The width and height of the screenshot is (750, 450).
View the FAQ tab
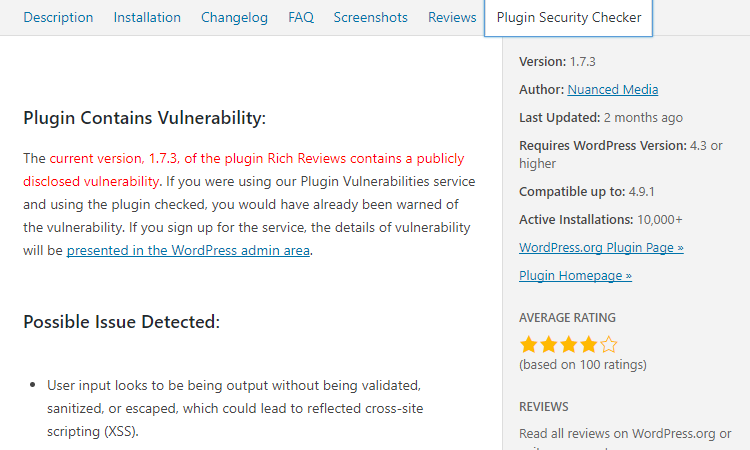301,18
